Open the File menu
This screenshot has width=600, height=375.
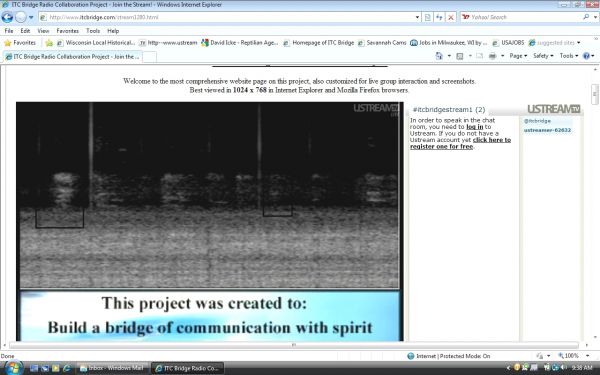click(x=8, y=31)
